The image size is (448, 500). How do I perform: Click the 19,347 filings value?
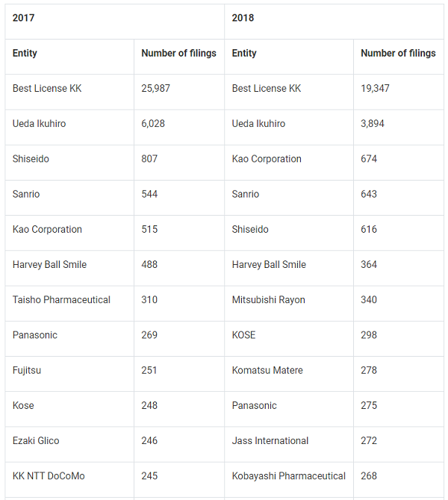click(x=375, y=88)
